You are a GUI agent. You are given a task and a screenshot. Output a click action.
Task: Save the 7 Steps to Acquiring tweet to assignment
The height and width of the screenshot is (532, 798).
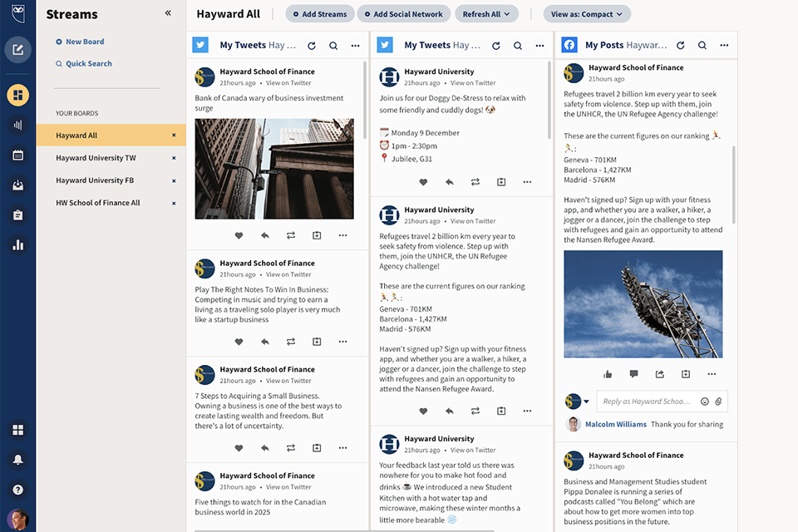click(317, 448)
